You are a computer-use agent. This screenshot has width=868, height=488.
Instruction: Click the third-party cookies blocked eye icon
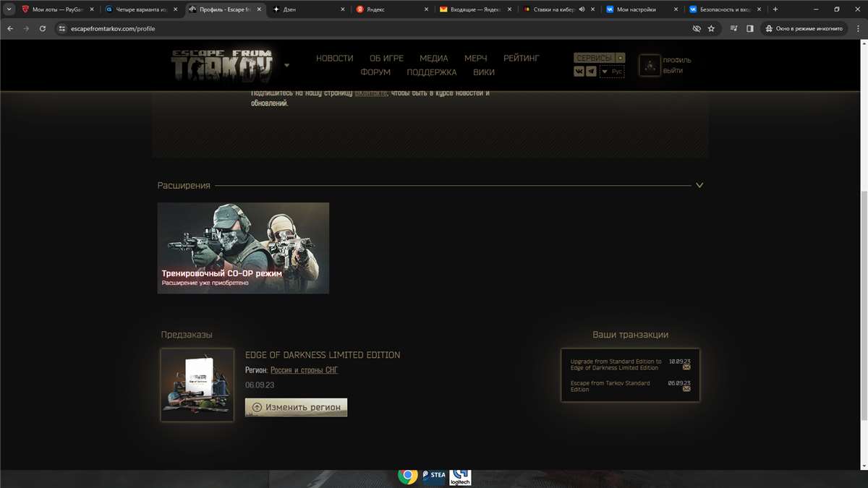click(x=697, y=28)
